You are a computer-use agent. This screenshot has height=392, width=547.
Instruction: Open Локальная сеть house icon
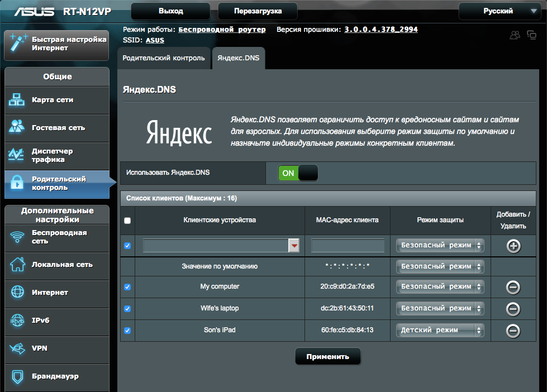[17, 264]
